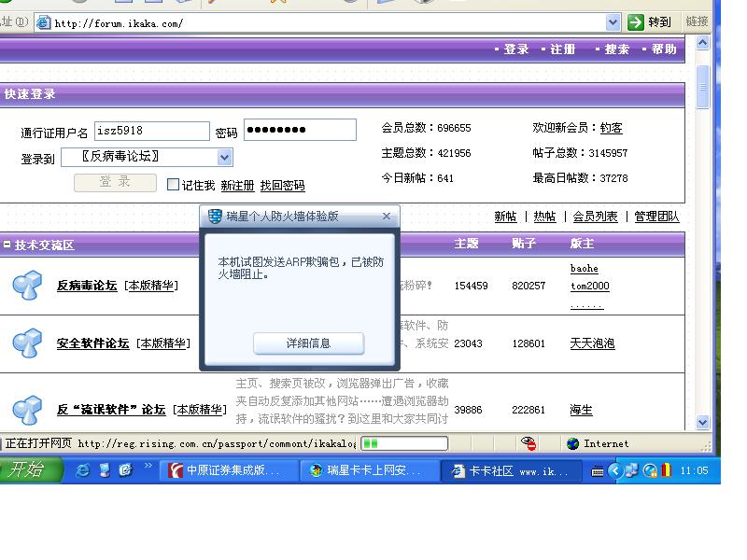Click the 密码 password field
The width and height of the screenshot is (747, 560).
tap(300, 130)
